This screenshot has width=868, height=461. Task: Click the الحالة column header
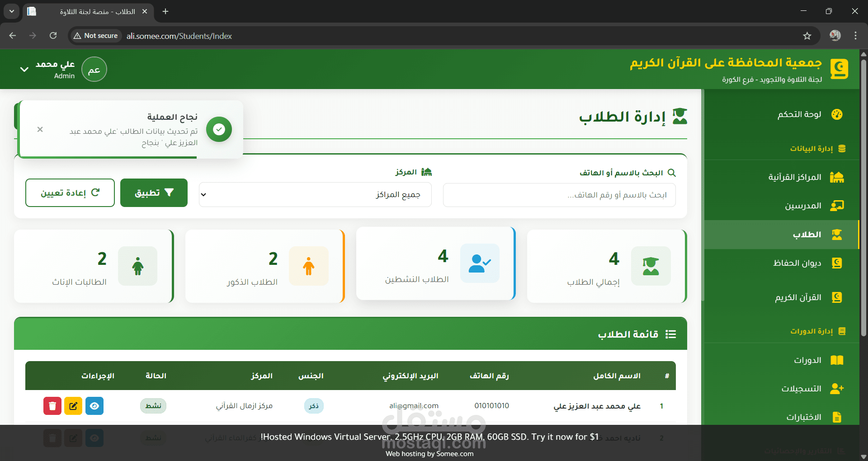(156, 376)
